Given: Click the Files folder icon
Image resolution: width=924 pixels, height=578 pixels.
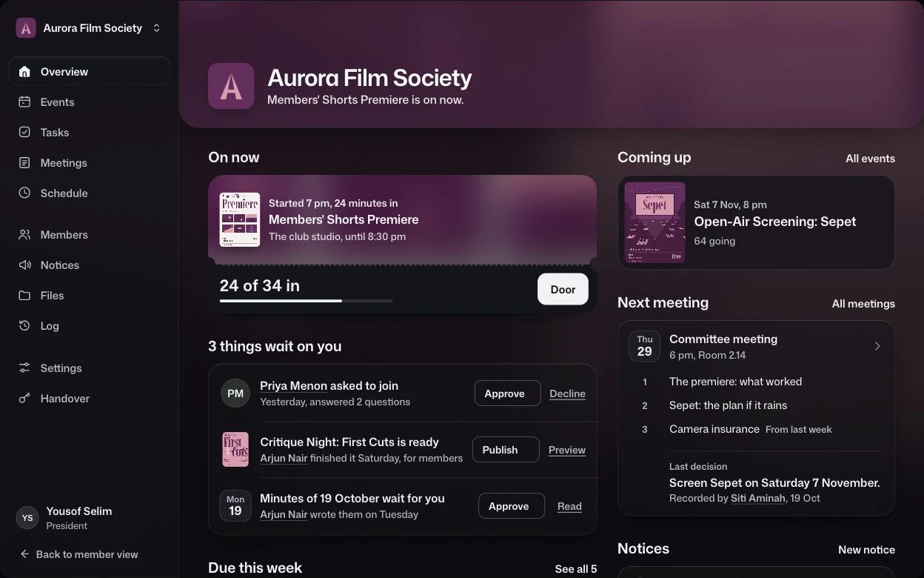Looking at the screenshot, I should click(x=24, y=296).
